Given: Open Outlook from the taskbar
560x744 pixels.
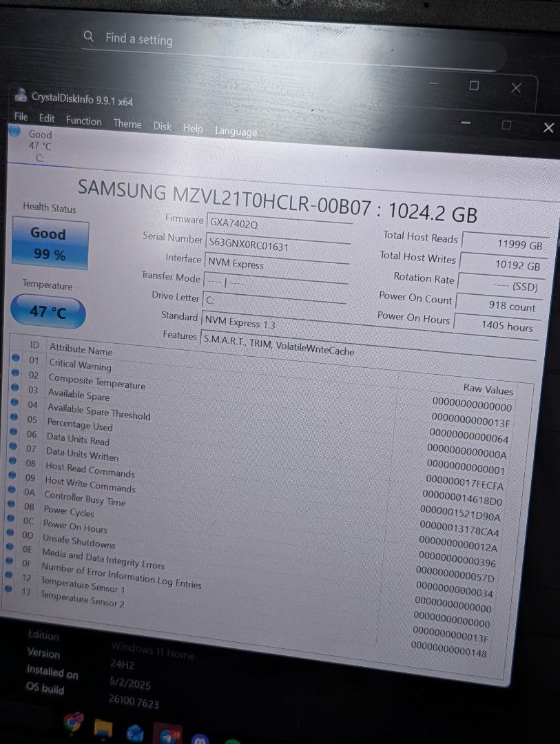Looking at the screenshot, I should pyautogui.click(x=135, y=733).
